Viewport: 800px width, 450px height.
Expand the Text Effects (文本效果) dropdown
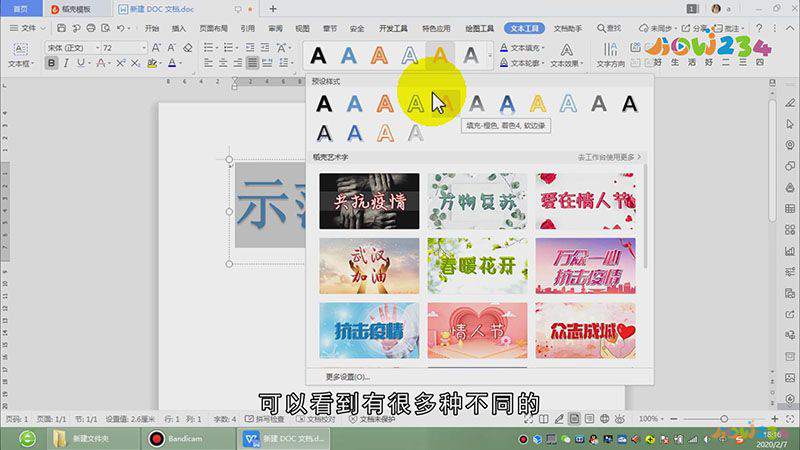pos(566,55)
